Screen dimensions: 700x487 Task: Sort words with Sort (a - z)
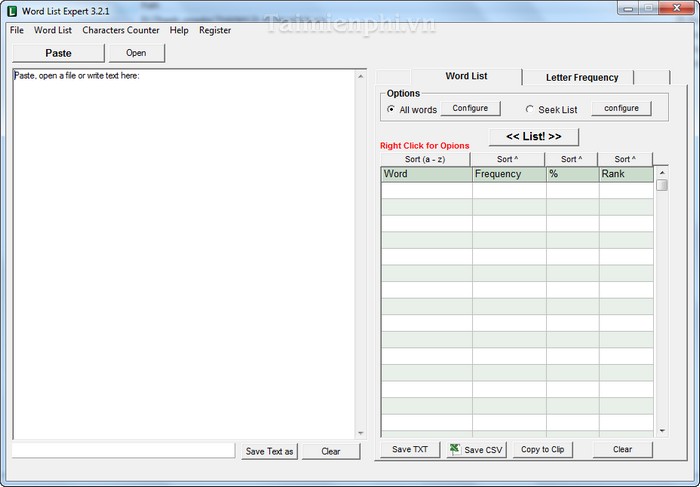pos(425,159)
